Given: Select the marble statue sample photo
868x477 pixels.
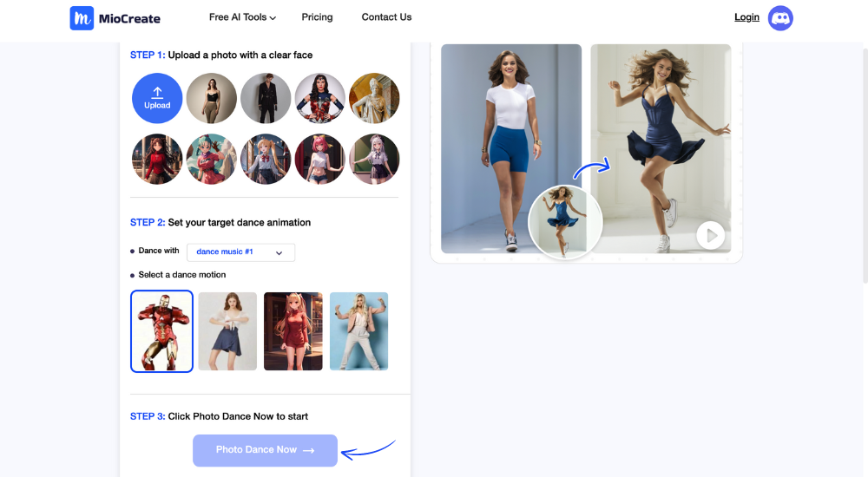Looking at the screenshot, I should (374, 98).
